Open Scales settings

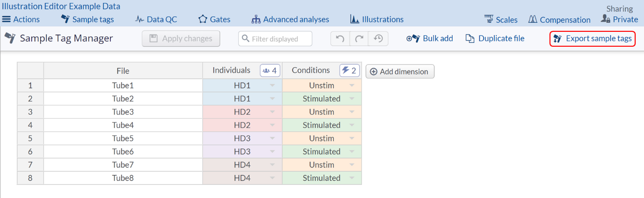[501, 20]
